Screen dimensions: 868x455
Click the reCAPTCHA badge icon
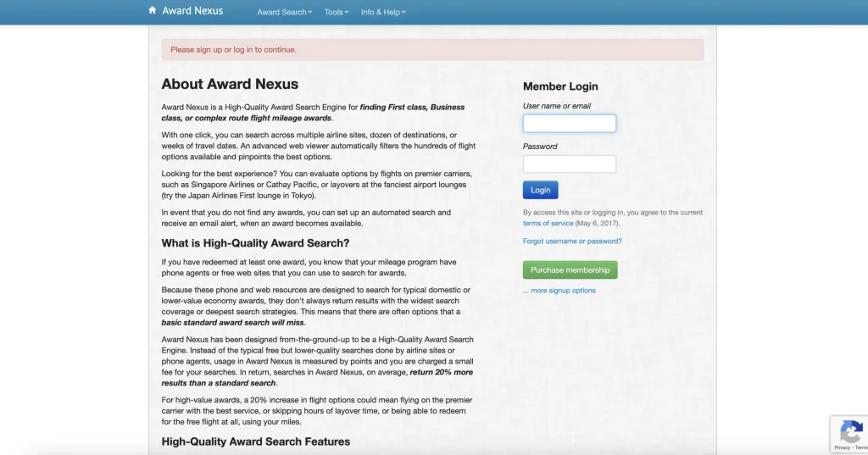[851, 431]
